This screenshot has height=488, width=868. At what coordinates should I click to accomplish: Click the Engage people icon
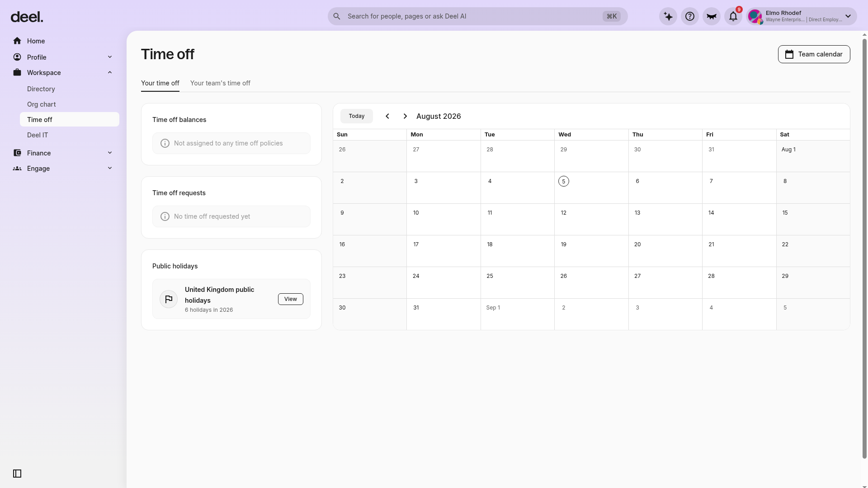tap(17, 168)
